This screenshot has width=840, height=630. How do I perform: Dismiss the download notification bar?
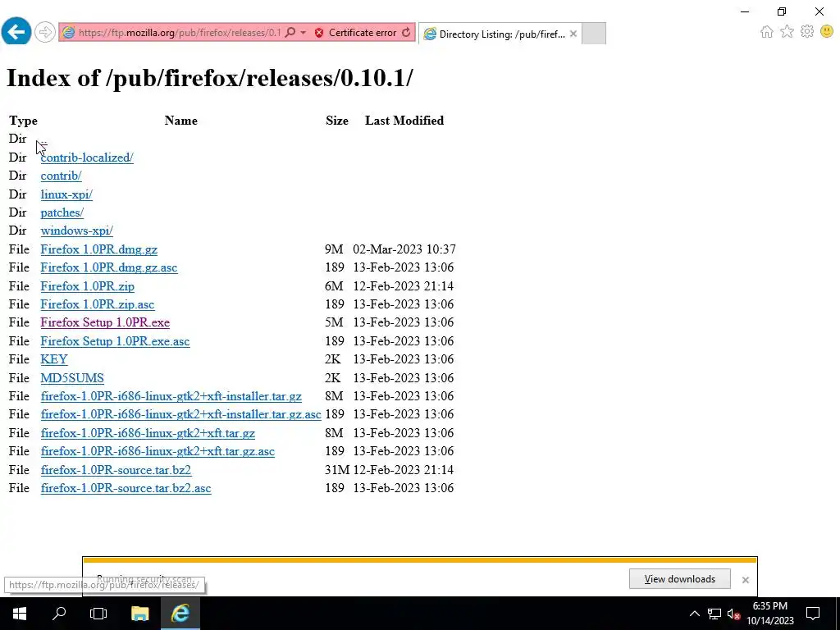[x=745, y=580]
